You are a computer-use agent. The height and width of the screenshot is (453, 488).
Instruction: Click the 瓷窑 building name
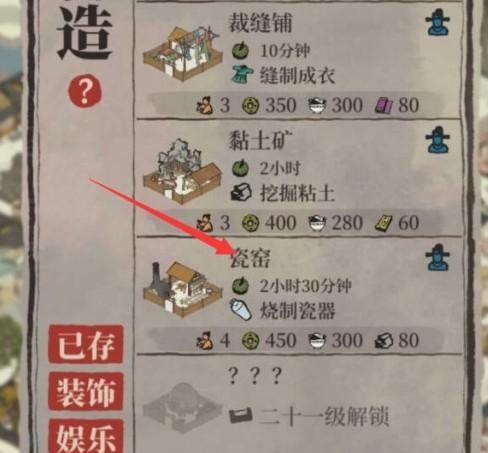250,258
